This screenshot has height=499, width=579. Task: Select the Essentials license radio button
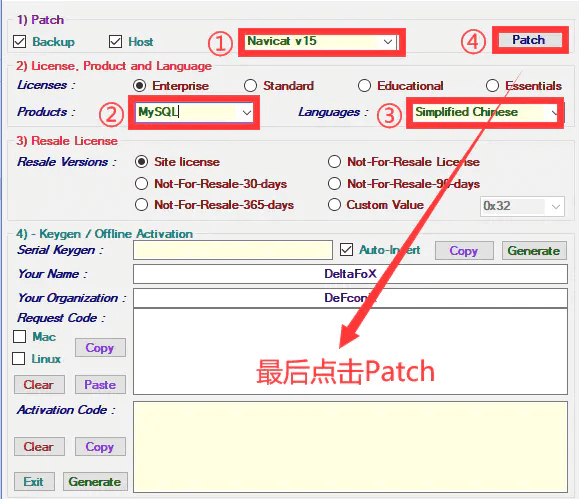pos(492,86)
